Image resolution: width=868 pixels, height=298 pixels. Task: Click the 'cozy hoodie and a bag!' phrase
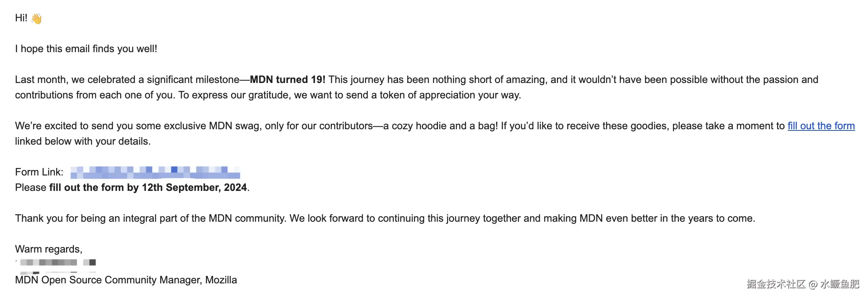444,126
